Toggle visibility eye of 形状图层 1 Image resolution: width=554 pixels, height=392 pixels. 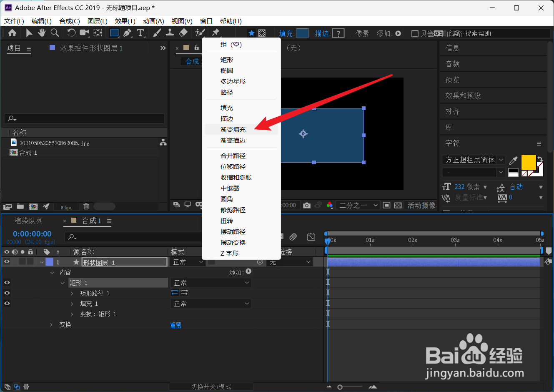pos(7,262)
